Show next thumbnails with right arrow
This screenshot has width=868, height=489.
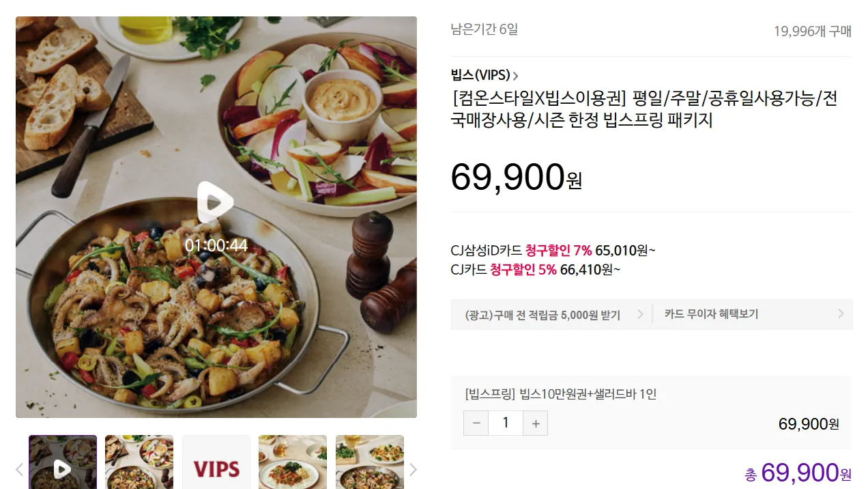pos(413,469)
